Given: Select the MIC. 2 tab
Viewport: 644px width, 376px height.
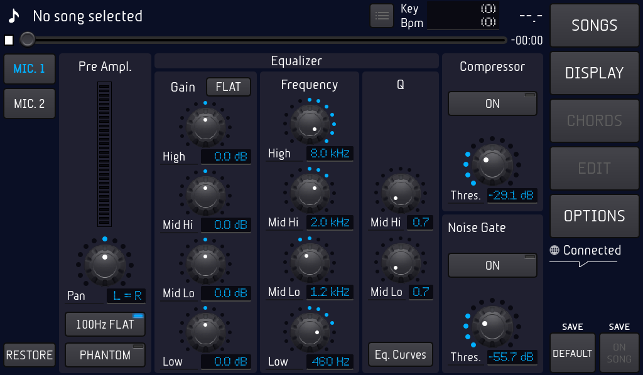Looking at the screenshot, I should (x=30, y=104).
